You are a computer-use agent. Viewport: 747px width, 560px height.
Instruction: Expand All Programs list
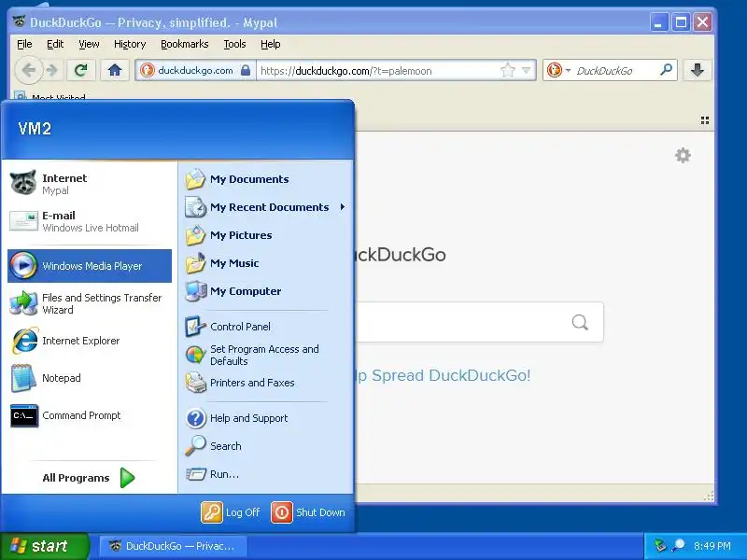[89, 478]
